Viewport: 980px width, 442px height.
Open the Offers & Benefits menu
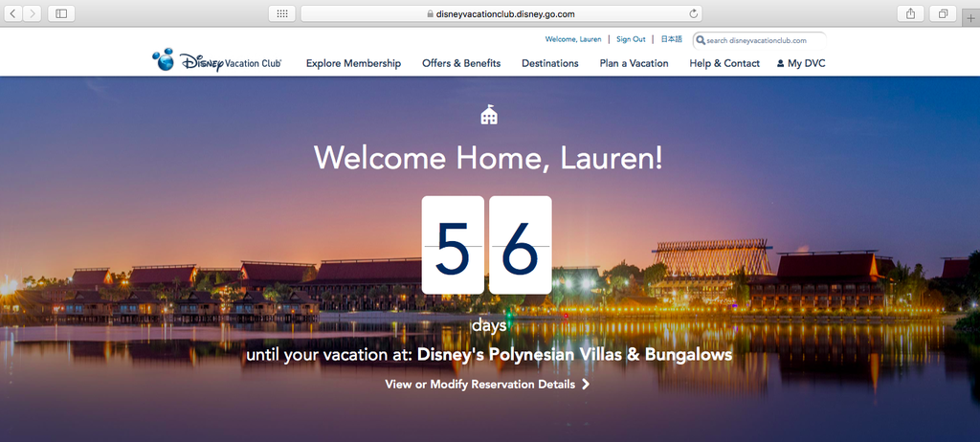coord(461,63)
